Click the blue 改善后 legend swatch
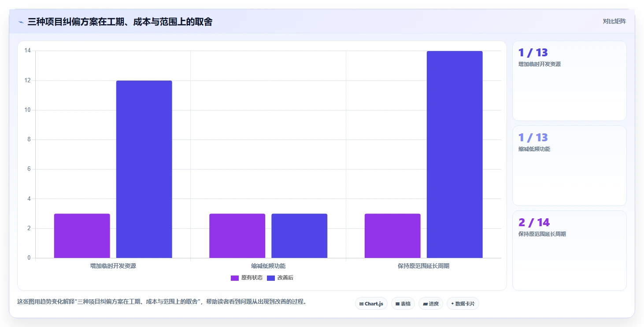 (x=271, y=278)
